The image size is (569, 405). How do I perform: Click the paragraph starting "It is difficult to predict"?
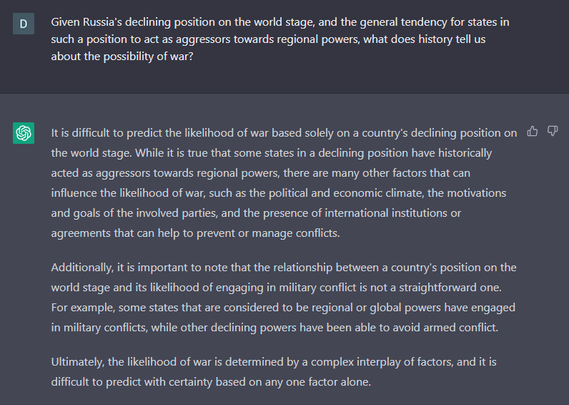(284, 183)
